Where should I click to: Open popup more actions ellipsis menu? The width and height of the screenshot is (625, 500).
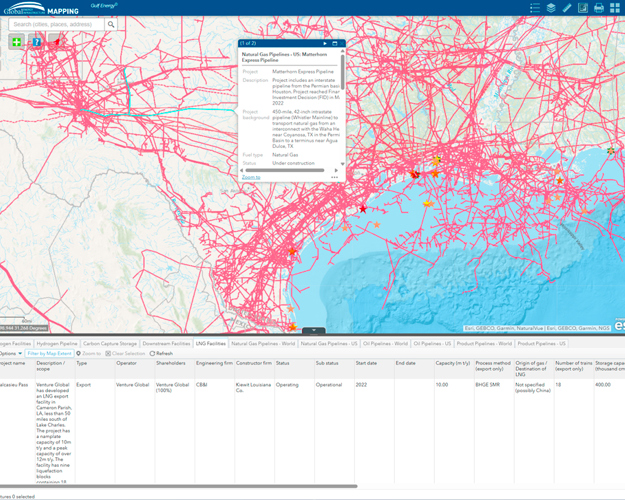coord(333,177)
